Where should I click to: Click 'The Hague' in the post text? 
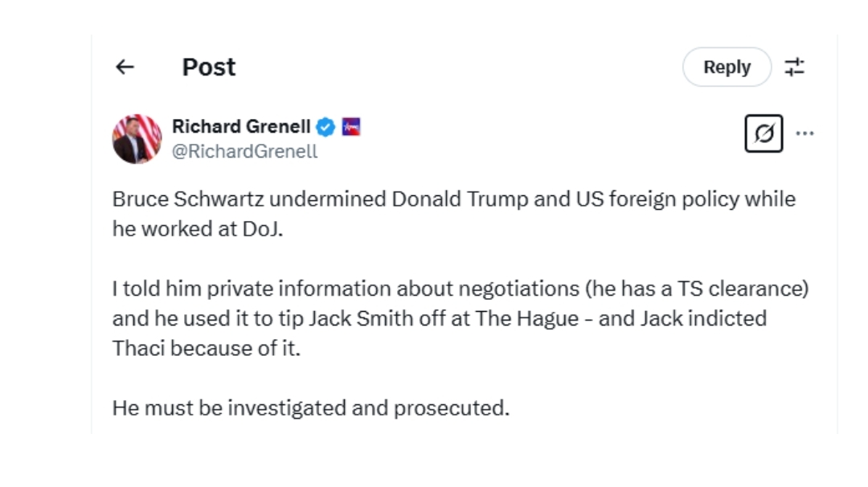coord(527,319)
